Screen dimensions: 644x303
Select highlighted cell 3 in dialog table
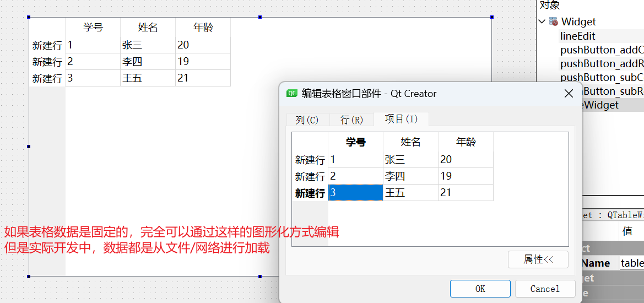point(356,193)
